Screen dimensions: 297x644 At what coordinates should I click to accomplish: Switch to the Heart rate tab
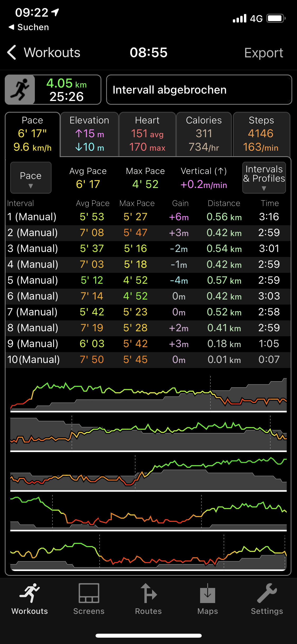point(147,134)
